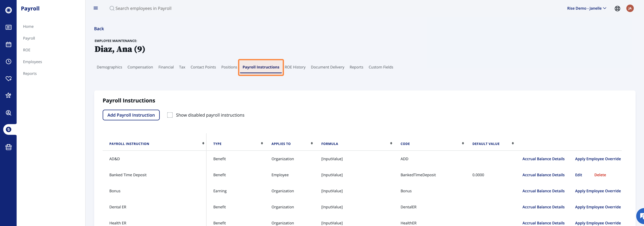Click the Payroll heading in the sidebar

30,8
